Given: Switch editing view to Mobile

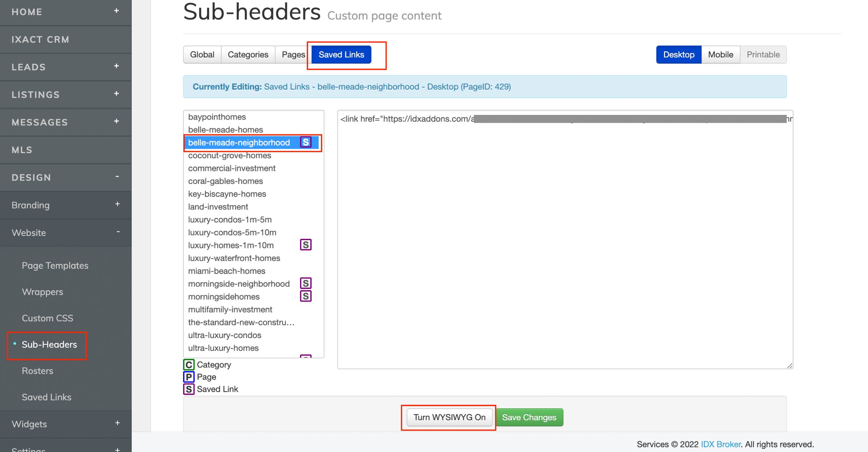Looking at the screenshot, I should pos(720,55).
